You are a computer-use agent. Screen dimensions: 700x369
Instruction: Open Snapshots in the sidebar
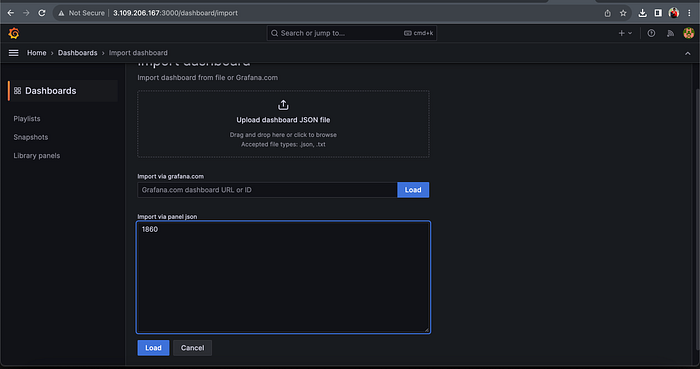tap(31, 137)
